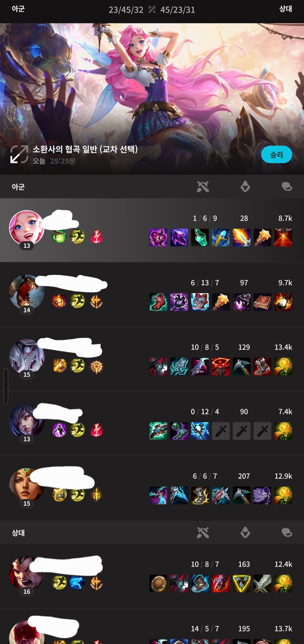Click the crossed swords icon in 상대 header
Viewport: 304px width, 644px height.
203,533
